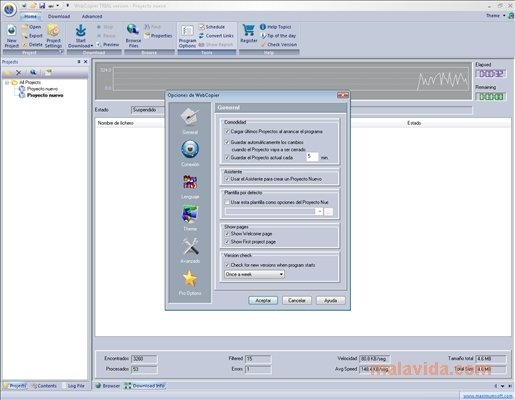Click the Preview ribbon item

click(108, 44)
